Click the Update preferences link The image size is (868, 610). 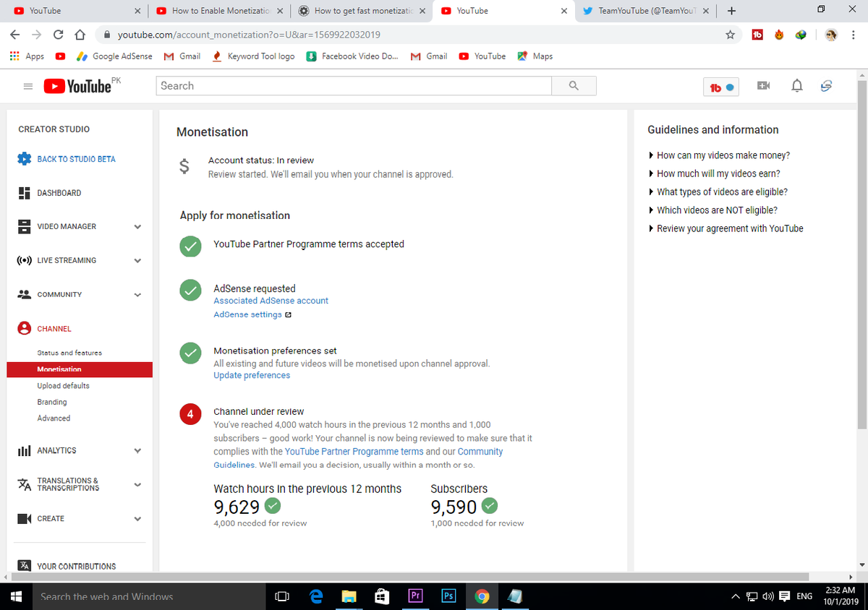[252, 375]
